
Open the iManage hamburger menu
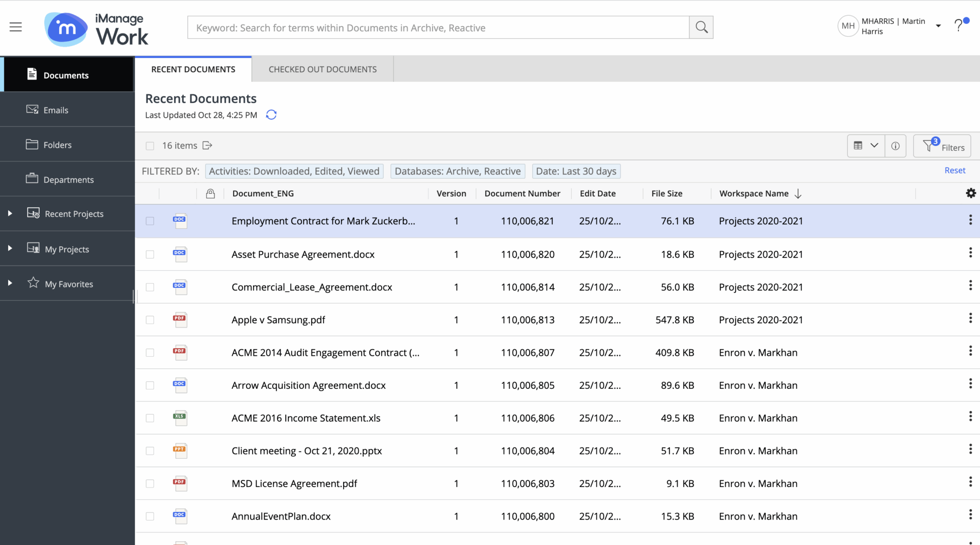coord(16,26)
